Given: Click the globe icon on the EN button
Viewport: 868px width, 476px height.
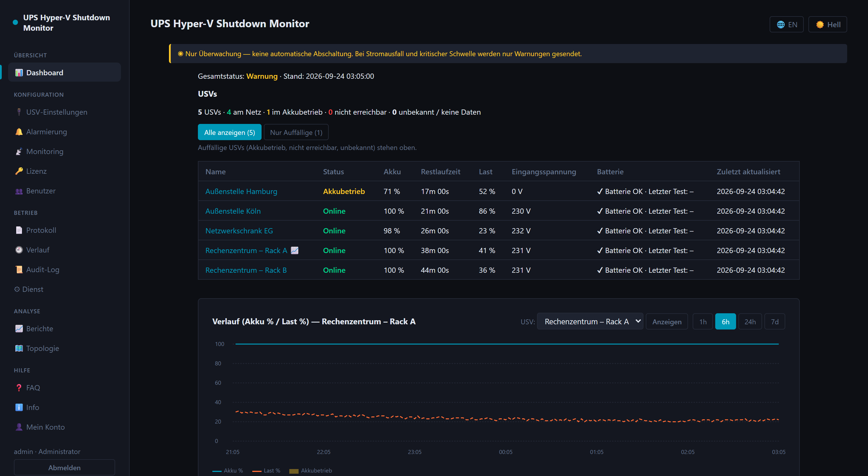Looking at the screenshot, I should pos(780,25).
